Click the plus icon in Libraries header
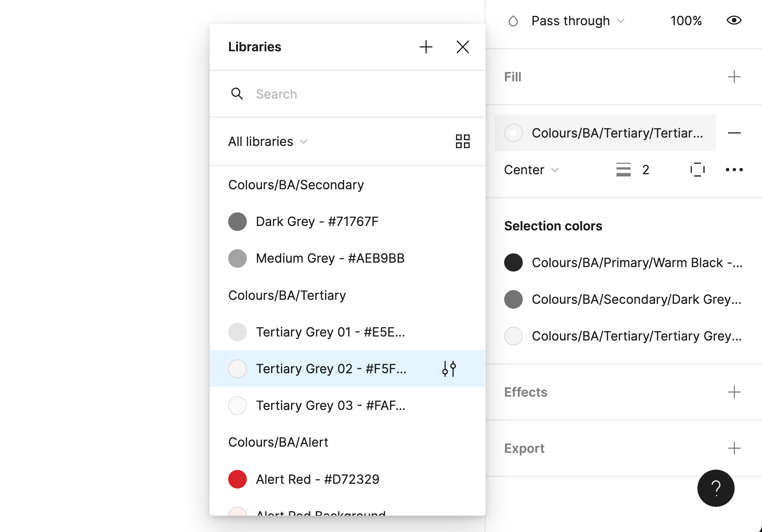762x532 pixels. pyautogui.click(x=426, y=47)
